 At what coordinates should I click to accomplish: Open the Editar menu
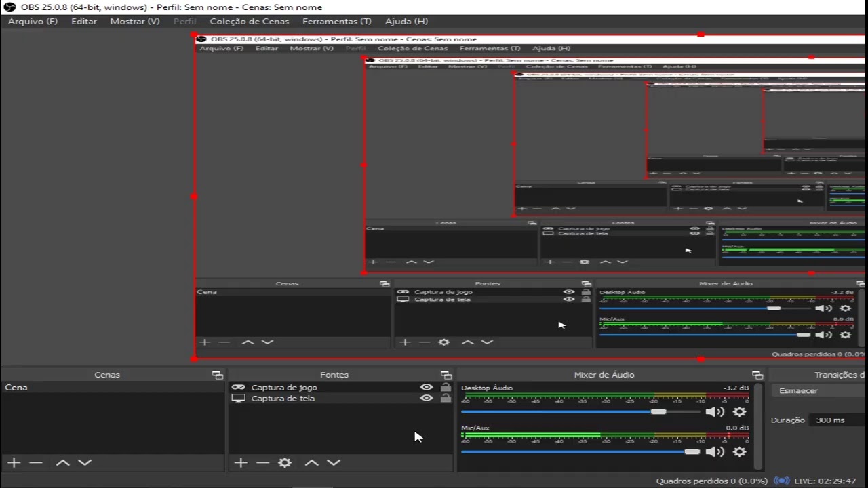pyautogui.click(x=84, y=22)
